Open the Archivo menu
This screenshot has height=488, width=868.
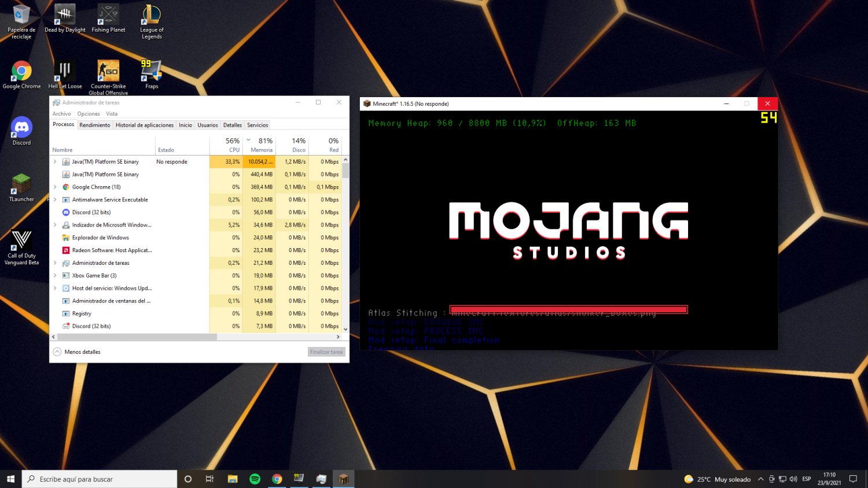coord(61,114)
